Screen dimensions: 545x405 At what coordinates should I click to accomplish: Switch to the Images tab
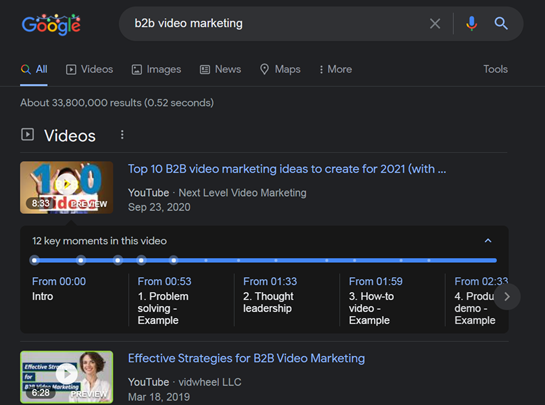pyautogui.click(x=156, y=69)
